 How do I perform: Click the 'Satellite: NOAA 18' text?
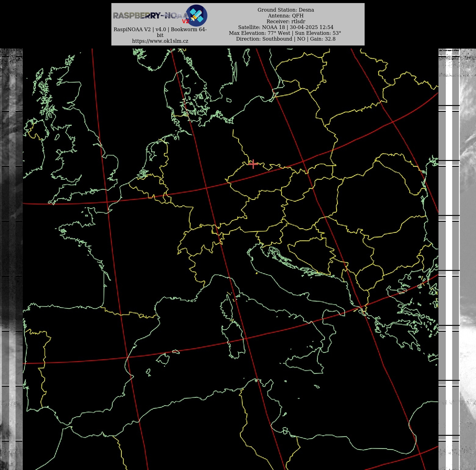point(261,27)
